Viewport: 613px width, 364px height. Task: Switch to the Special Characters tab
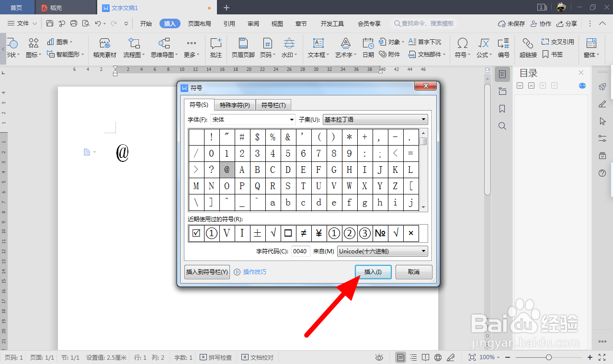click(x=235, y=105)
